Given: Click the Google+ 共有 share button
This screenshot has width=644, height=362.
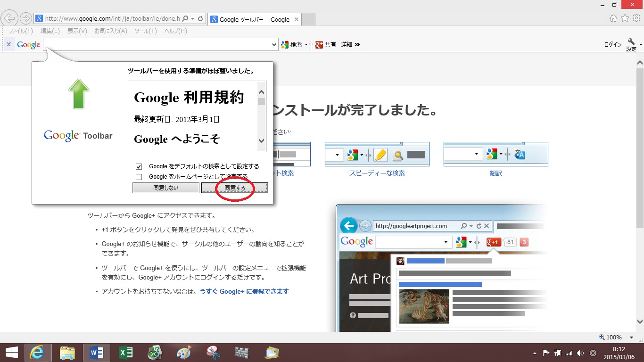Looking at the screenshot, I should click(326, 44).
